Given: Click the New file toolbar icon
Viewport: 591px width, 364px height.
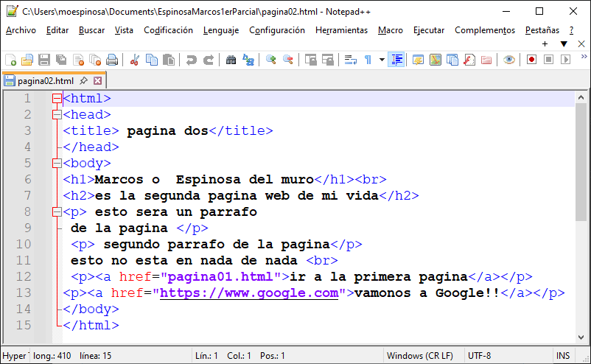Looking at the screenshot, I should click(10, 60).
